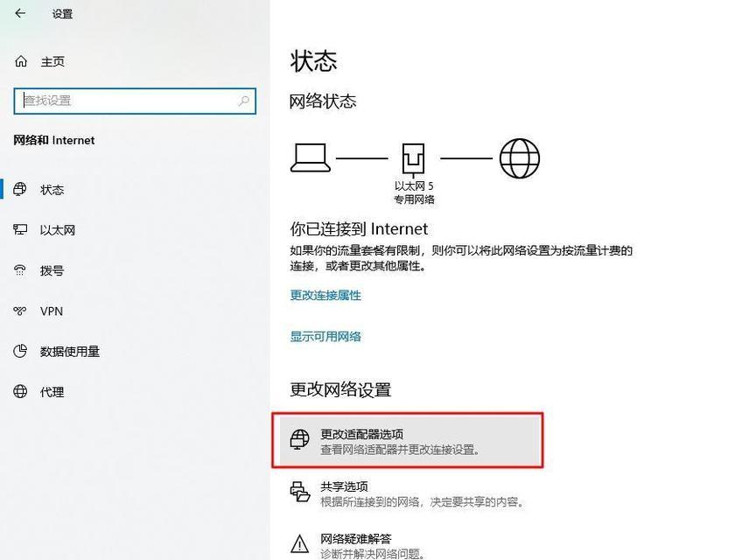Screen dimensions: 756x560
Task: Switch to the 数据使用量 sidebar entry
Action: pyautogui.click(x=70, y=351)
